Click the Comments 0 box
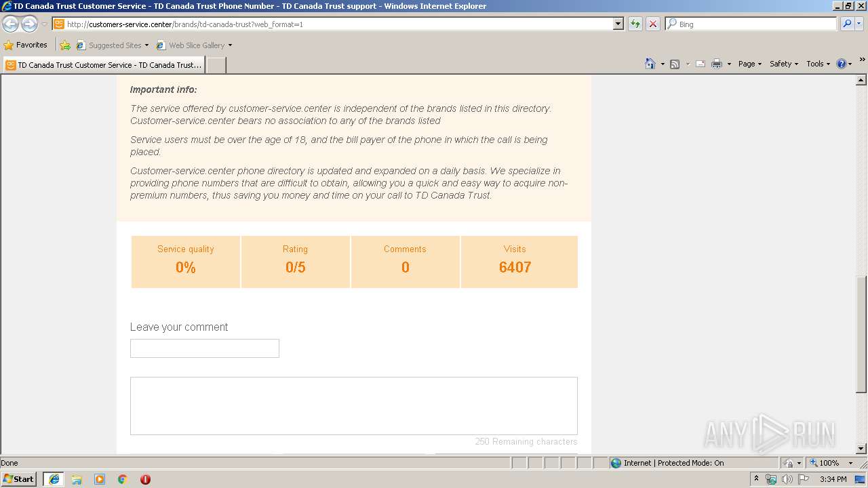This screenshot has width=868, height=488. [406, 262]
